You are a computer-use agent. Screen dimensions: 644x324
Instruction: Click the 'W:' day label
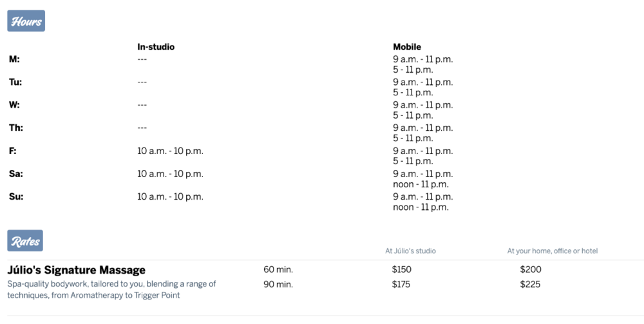tap(15, 105)
